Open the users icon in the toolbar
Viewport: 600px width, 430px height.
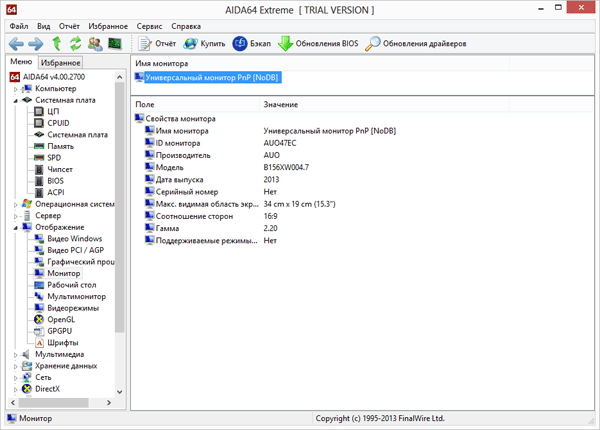coord(95,44)
